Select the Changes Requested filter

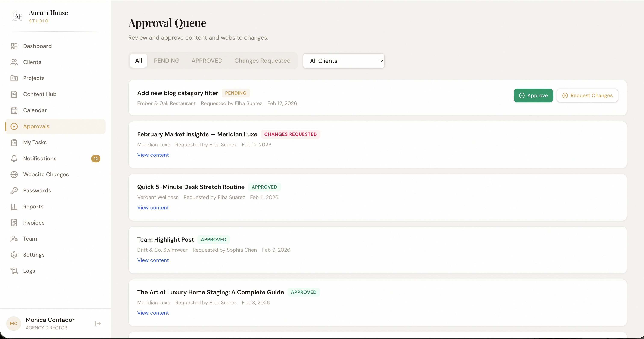click(263, 61)
